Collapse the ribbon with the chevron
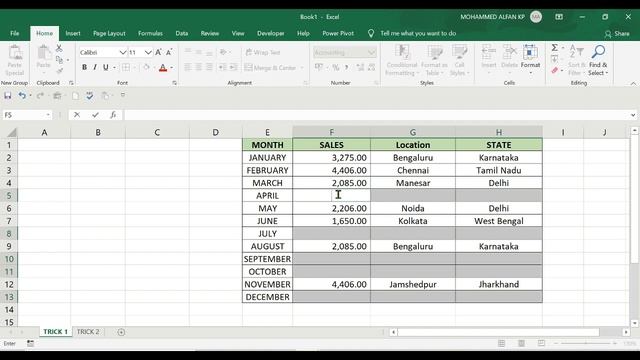The height and width of the screenshot is (360, 640). (x=633, y=83)
